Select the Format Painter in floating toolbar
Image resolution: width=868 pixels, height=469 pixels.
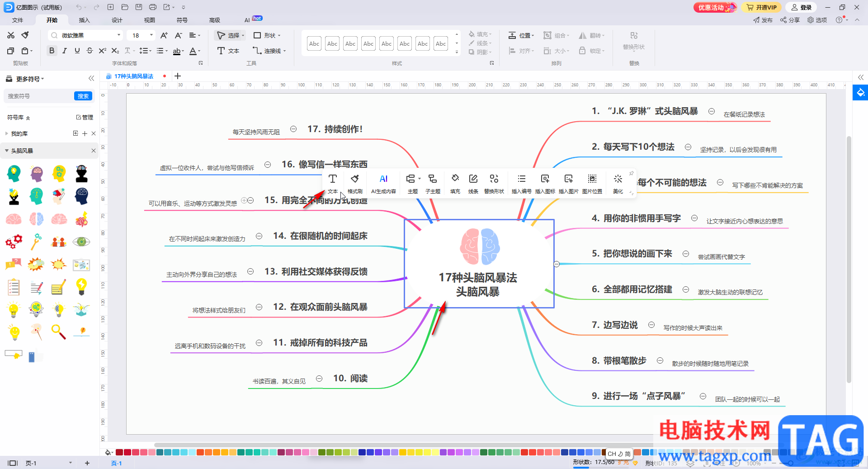pyautogui.click(x=355, y=184)
